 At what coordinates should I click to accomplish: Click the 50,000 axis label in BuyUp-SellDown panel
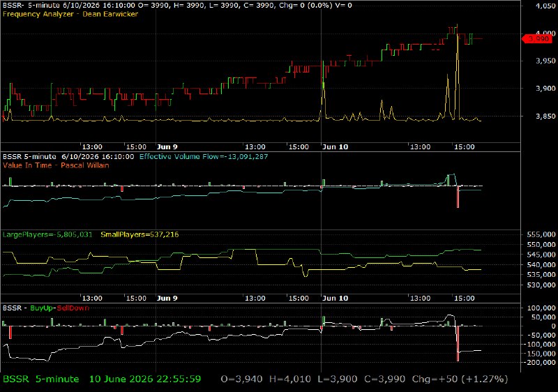[x=543, y=317]
